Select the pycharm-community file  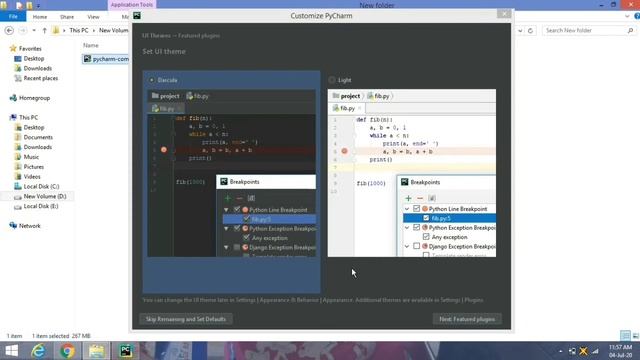coord(106,59)
